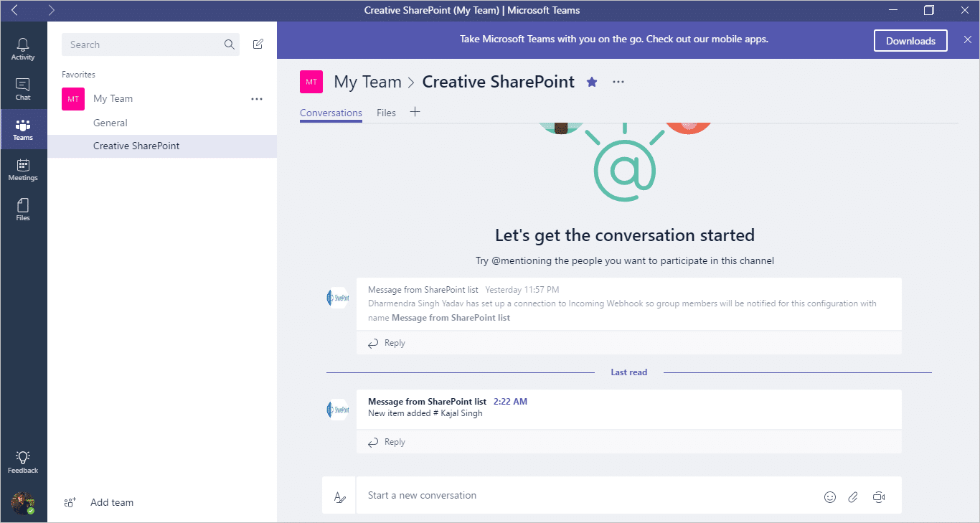Screen dimensions: 980x523
Task: Open the emoji picker icon
Action: pyautogui.click(x=830, y=496)
